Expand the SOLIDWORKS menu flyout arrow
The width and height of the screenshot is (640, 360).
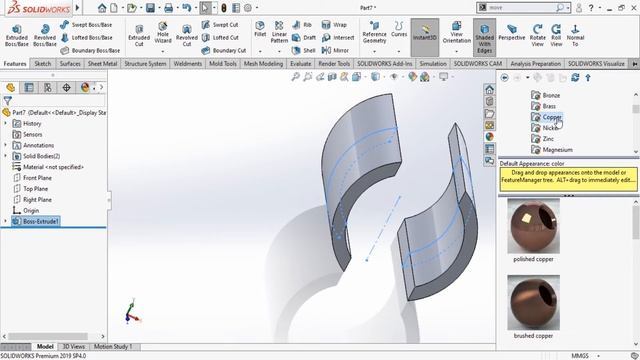tap(77, 8)
